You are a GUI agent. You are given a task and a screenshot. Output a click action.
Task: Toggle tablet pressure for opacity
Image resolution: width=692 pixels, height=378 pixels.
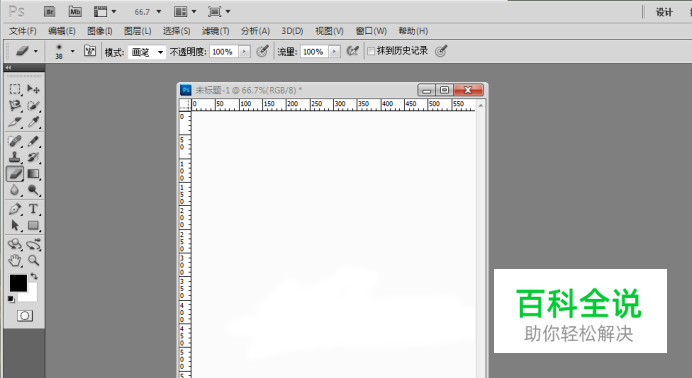point(263,51)
